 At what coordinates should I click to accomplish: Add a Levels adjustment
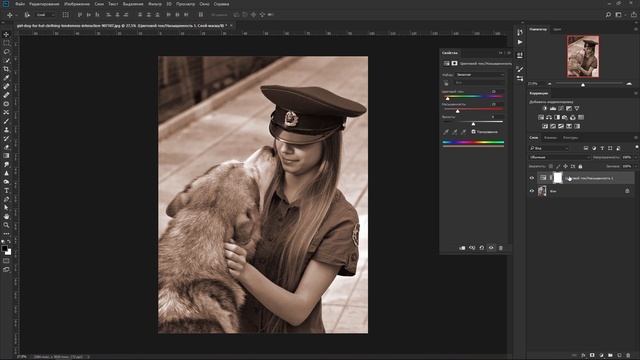click(553, 109)
